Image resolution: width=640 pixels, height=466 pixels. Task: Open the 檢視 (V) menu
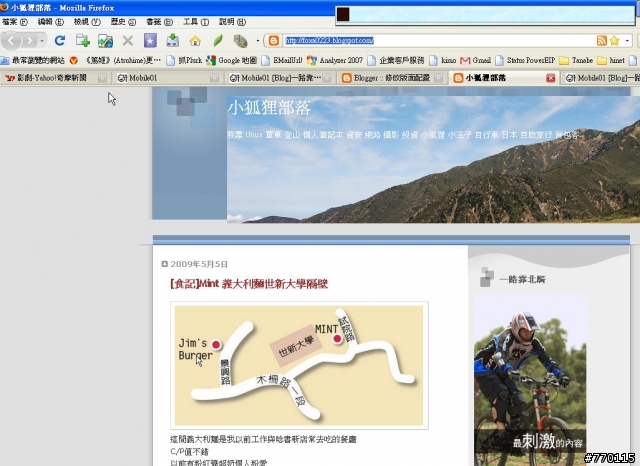click(x=87, y=22)
